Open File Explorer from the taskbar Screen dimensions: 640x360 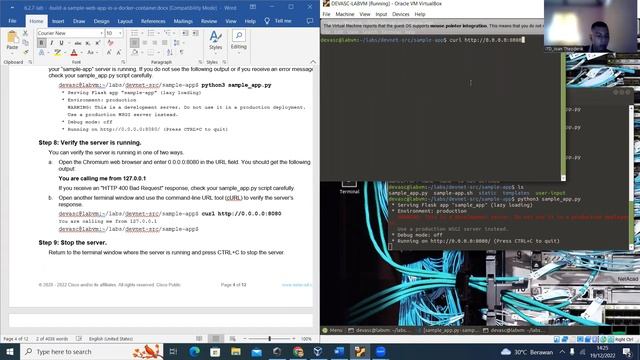pos(236,351)
